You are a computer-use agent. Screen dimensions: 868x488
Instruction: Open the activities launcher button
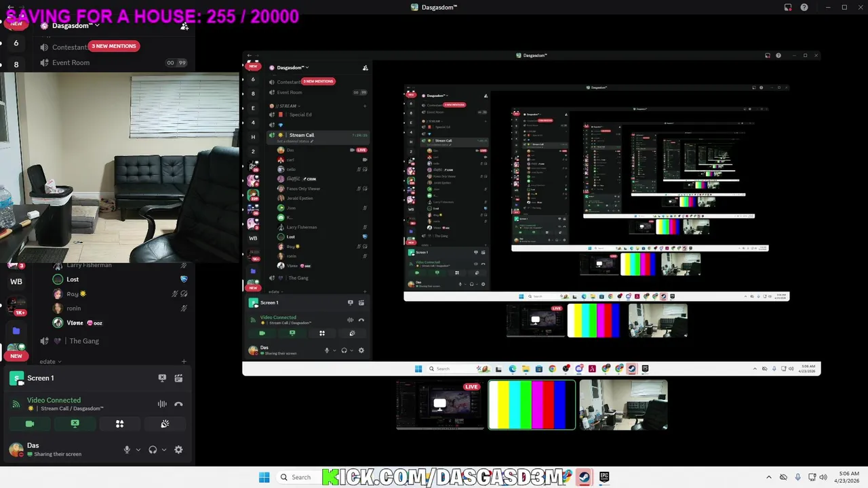point(119,424)
